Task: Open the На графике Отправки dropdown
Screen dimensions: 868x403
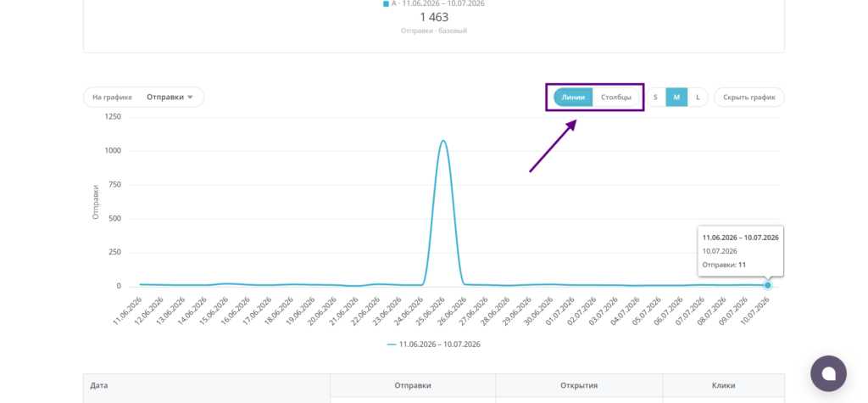Action: click(143, 97)
